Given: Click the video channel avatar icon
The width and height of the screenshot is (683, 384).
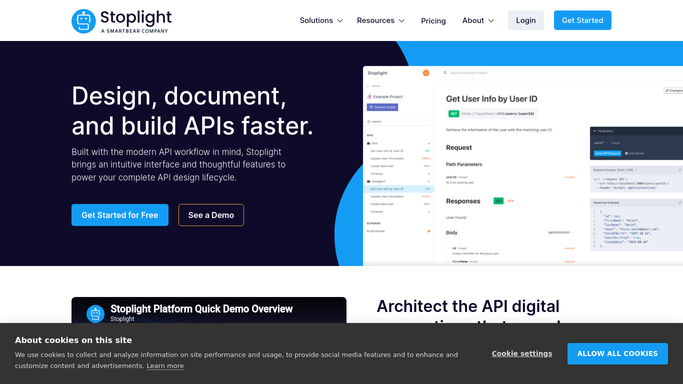Looking at the screenshot, I should [95, 313].
